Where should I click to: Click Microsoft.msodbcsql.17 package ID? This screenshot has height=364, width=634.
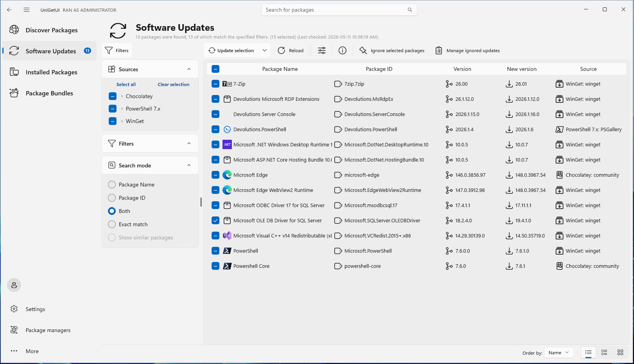click(371, 205)
